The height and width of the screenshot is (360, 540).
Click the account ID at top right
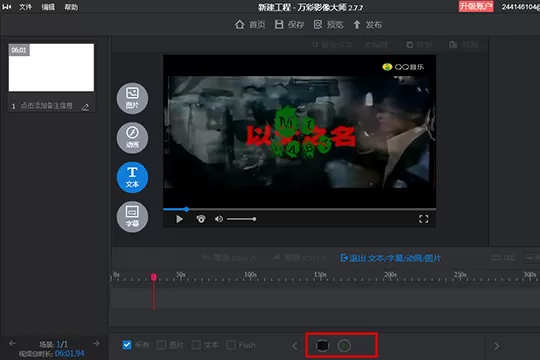coord(520,7)
